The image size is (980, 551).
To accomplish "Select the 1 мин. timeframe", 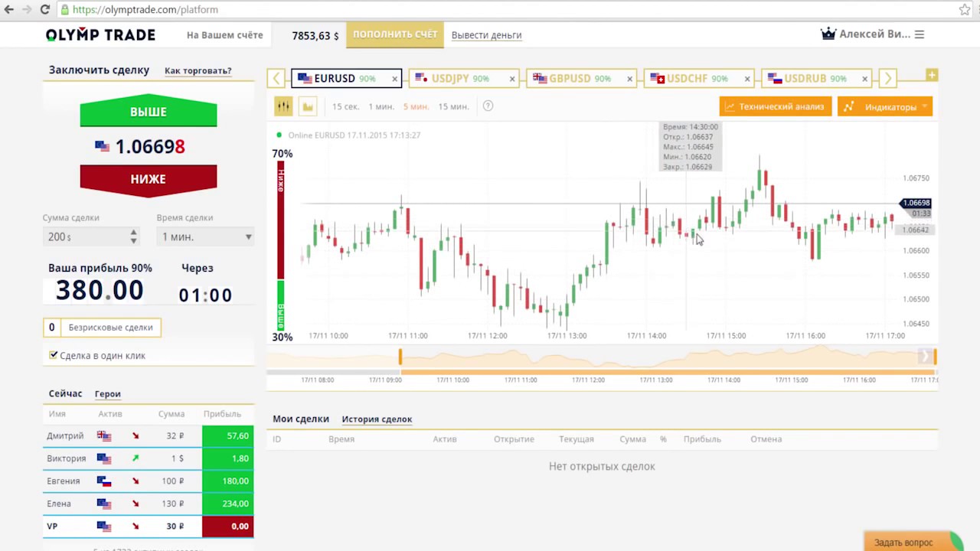I will click(381, 107).
